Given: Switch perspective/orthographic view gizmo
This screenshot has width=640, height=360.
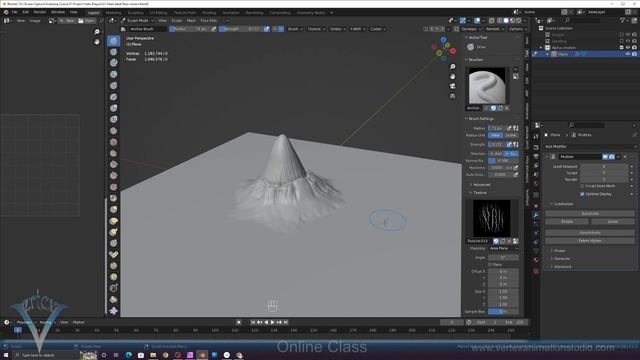Looking at the screenshot, I should (x=453, y=96).
